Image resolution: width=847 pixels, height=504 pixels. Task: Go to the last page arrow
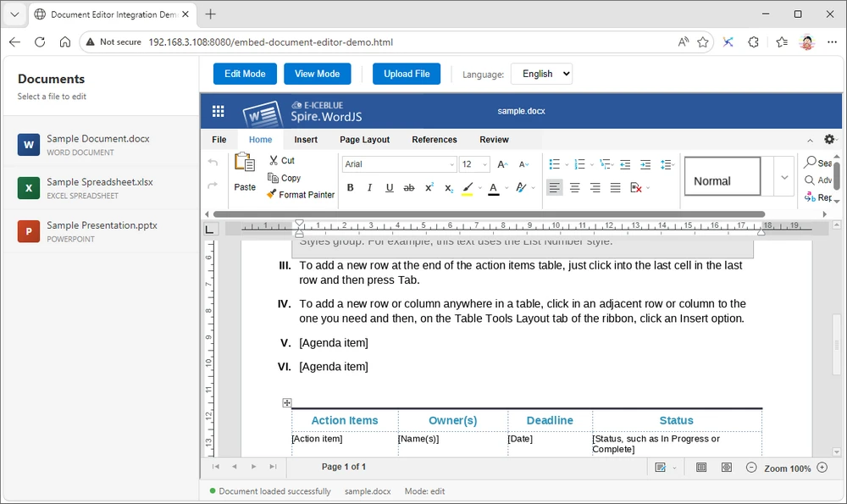pyautogui.click(x=273, y=467)
